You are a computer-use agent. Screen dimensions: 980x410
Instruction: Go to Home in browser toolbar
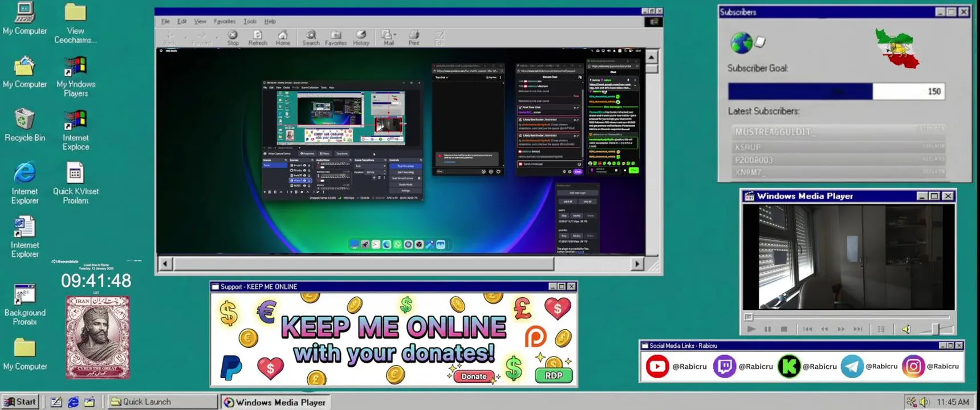[x=283, y=38]
